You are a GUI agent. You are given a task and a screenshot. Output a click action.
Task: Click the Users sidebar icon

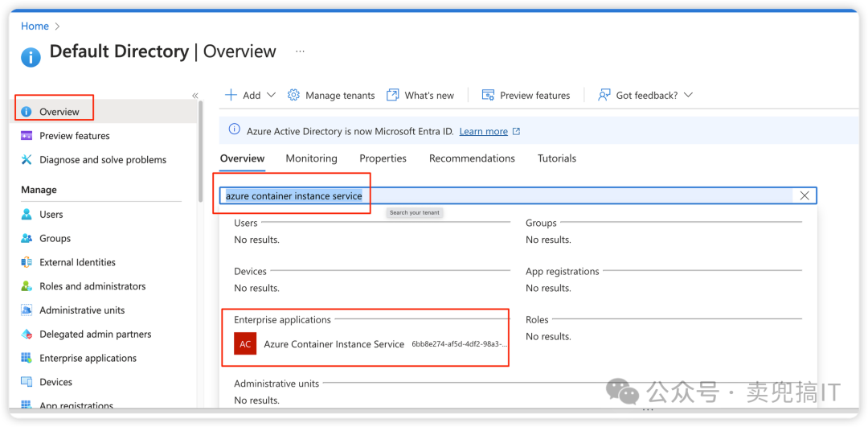(x=27, y=215)
